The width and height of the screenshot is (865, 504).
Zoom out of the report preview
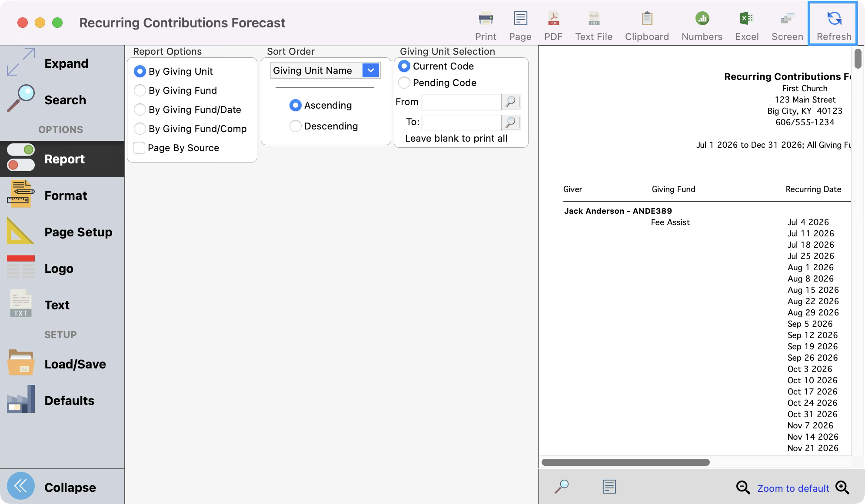tap(743, 487)
